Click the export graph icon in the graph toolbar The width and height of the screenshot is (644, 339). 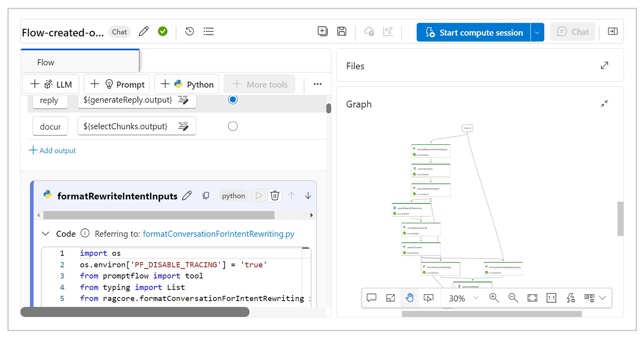tap(390, 298)
